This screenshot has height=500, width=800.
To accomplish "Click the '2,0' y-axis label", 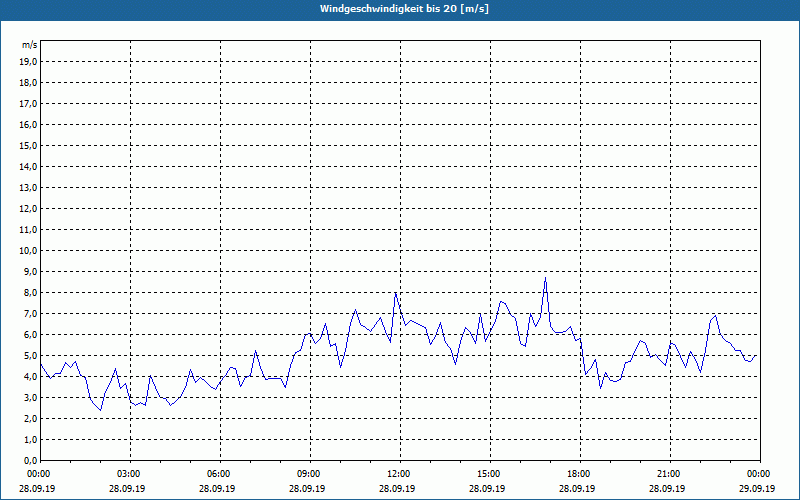I will click(30, 419).
